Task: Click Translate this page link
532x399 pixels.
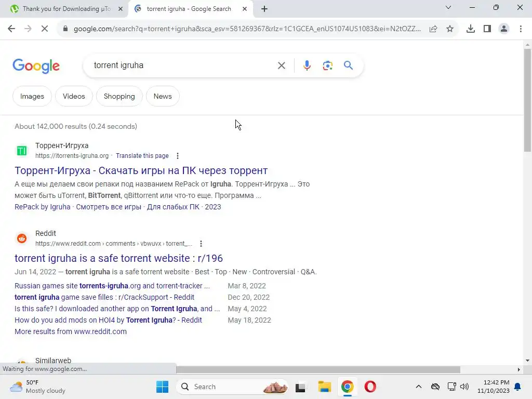Action: pyautogui.click(x=142, y=156)
